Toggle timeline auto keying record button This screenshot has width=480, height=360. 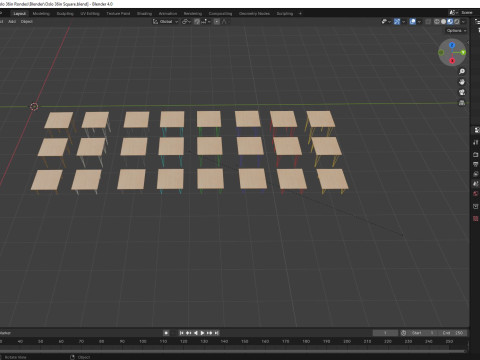coord(166,333)
